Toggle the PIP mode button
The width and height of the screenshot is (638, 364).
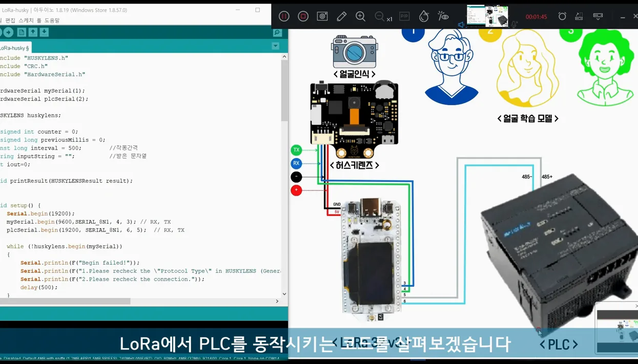[x=404, y=16]
